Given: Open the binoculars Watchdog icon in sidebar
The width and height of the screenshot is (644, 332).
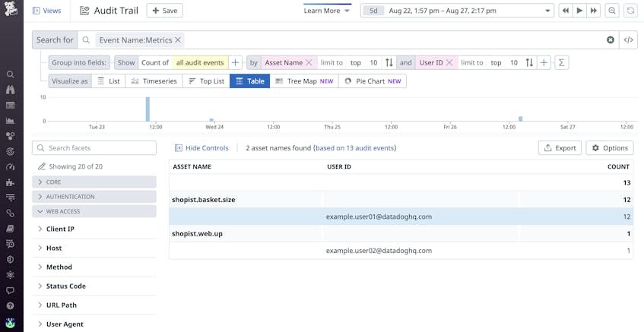Looking at the screenshot, I should (11, 90).
